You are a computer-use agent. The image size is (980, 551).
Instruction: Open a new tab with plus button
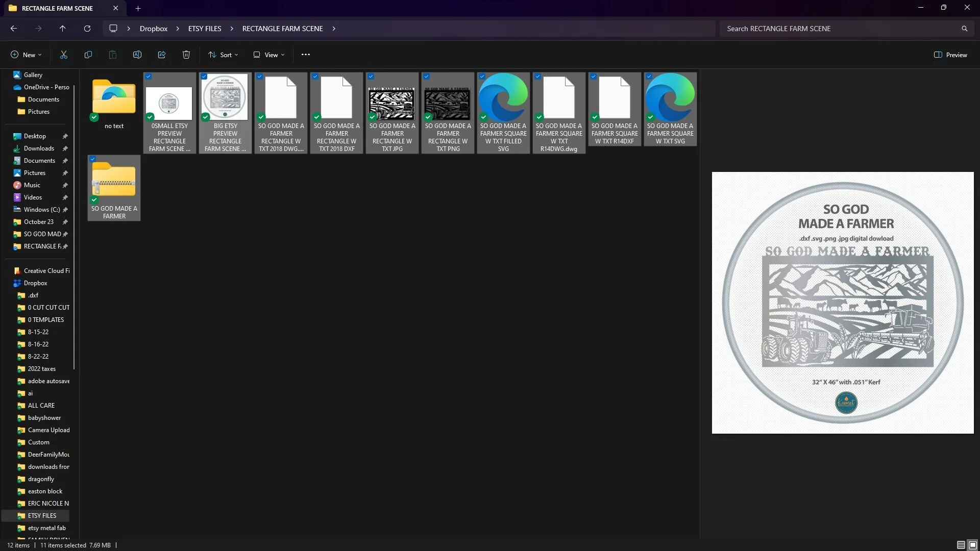point(138,8)
